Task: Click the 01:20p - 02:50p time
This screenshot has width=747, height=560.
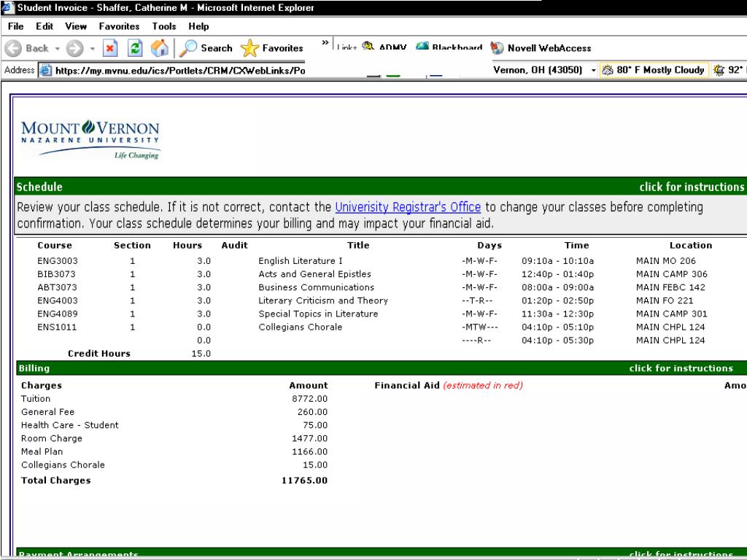Action: point(557,301)
